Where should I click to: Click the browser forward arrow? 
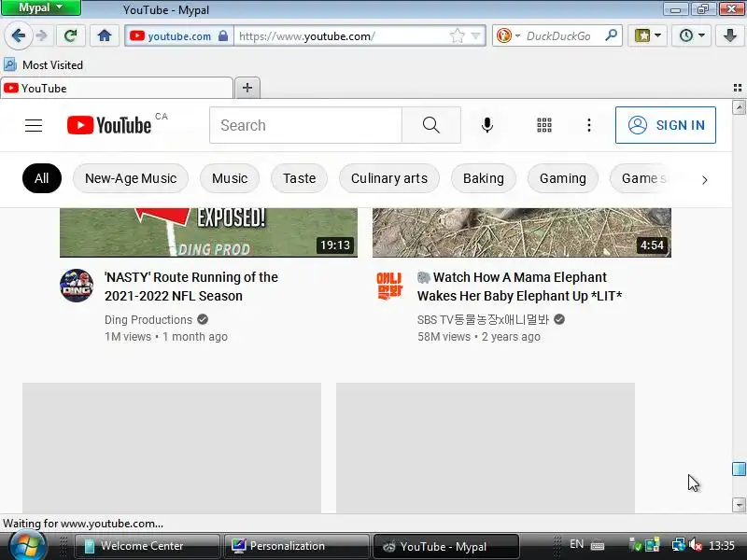coord(42,35)
